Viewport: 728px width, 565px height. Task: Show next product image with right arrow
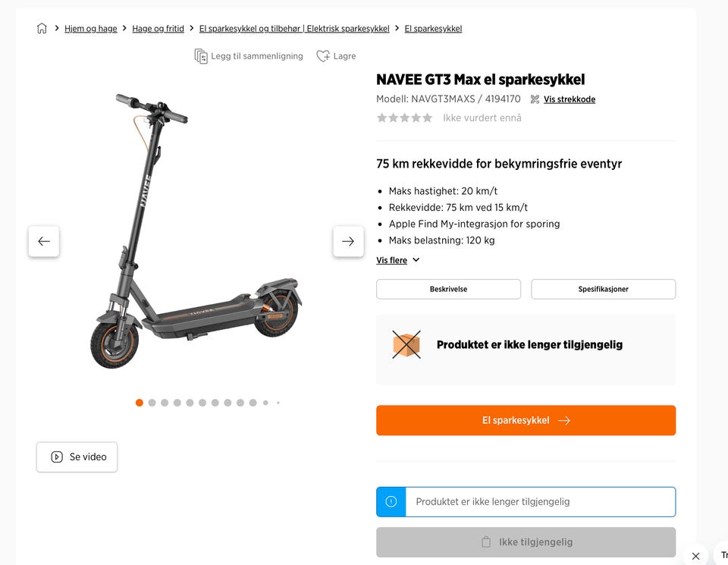click(x=348, y=241)
